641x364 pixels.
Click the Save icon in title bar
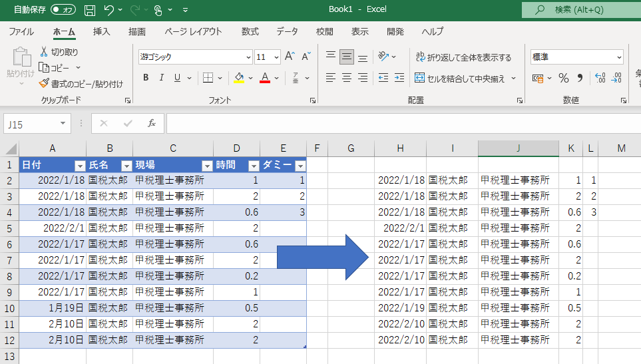click(x=90, y=10)
